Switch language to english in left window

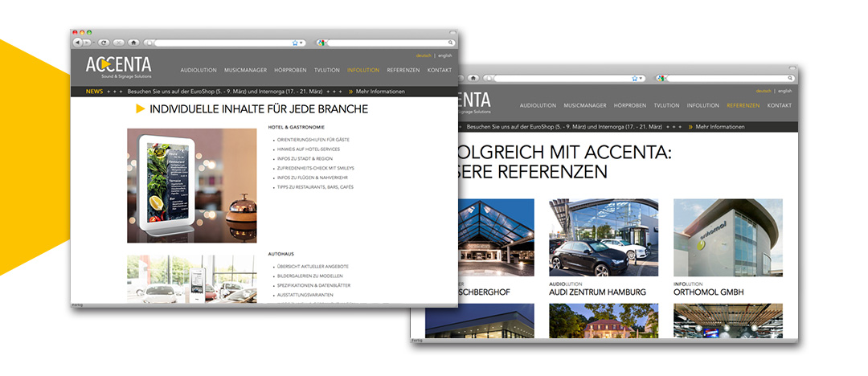[x=445, y=55]
